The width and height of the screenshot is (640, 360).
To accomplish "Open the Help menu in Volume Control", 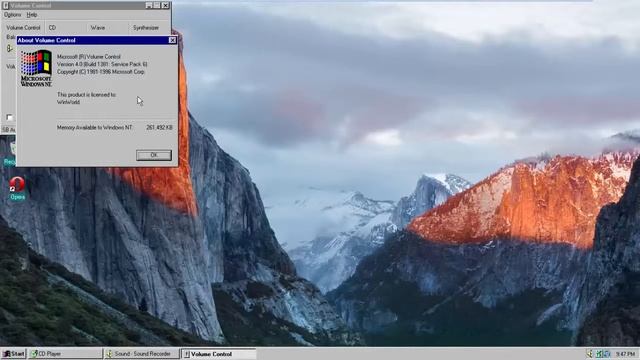I will coord(32,15).
